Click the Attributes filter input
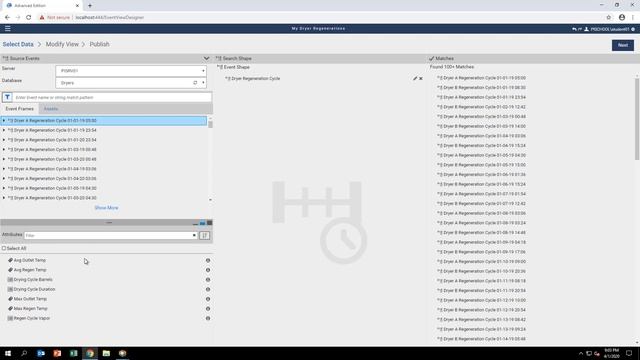Image resolution: width=640 pixels, height=360 pixels. coord(108,236)
